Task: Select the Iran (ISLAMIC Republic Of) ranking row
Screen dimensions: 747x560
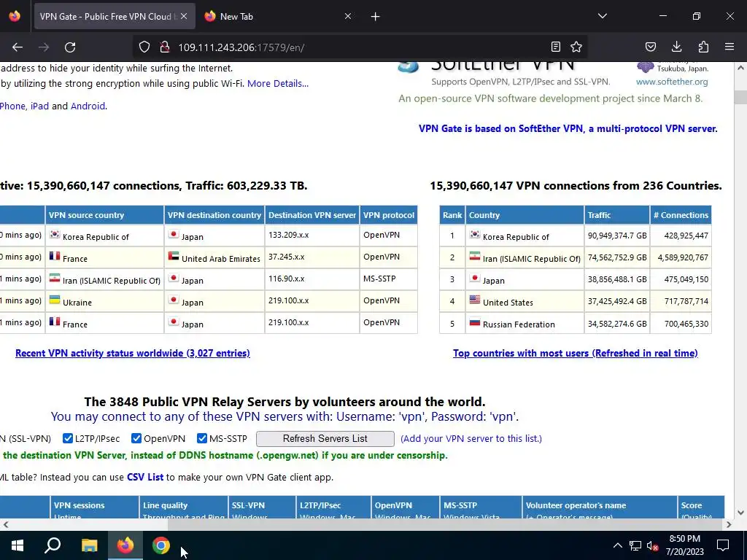Action: pyautogui.click(x=575, y=257)
